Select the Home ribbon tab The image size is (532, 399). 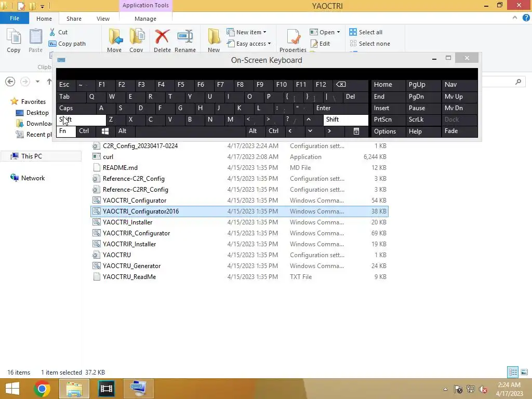[44, 19]
